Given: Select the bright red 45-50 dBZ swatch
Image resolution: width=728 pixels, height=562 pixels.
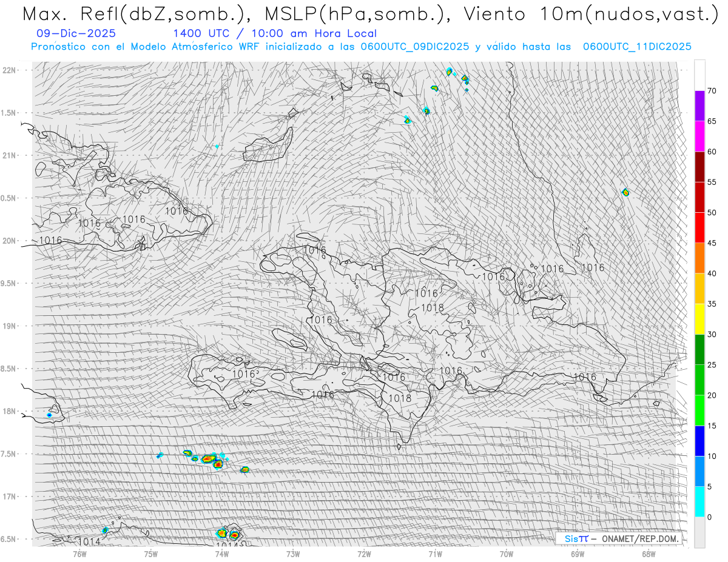Looking at the screenshot, I should point(699,228).
